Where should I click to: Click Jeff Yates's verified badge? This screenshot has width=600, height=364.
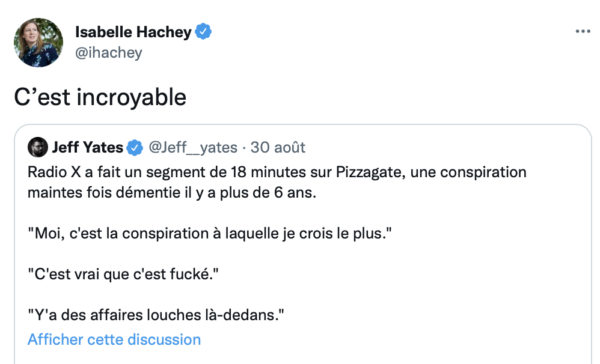point(135,148)
